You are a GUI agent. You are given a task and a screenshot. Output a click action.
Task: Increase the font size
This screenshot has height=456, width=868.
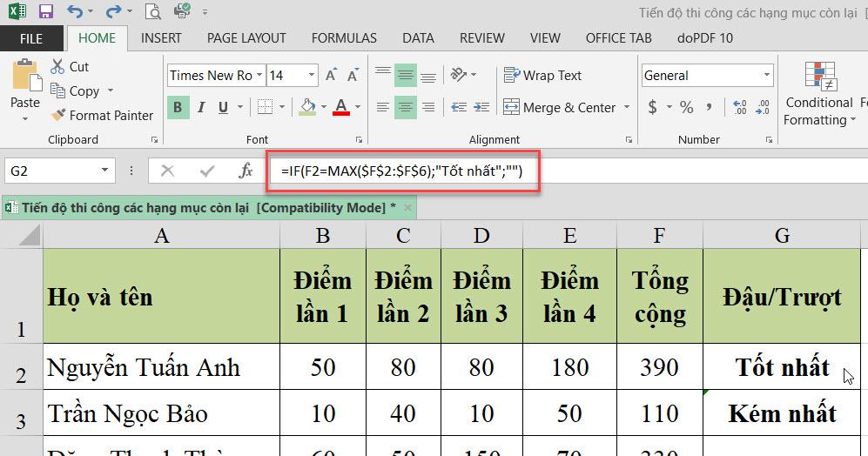pos(331,75)
